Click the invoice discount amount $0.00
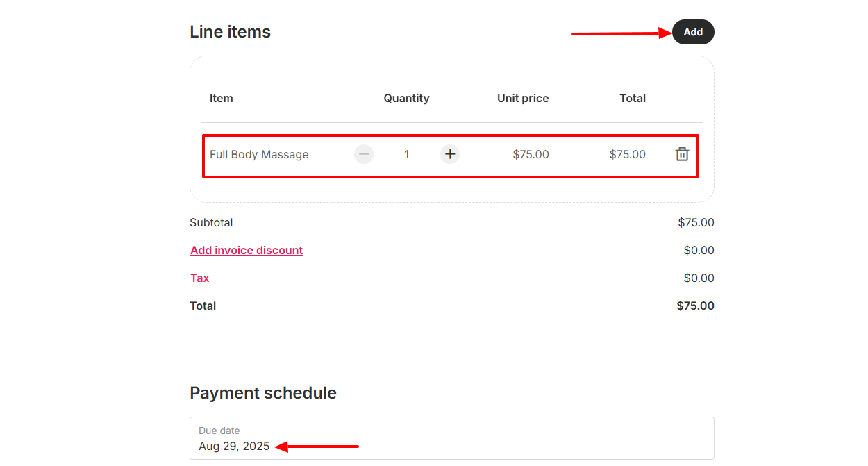Screen dimensions: 868x466 coord(699,250)
